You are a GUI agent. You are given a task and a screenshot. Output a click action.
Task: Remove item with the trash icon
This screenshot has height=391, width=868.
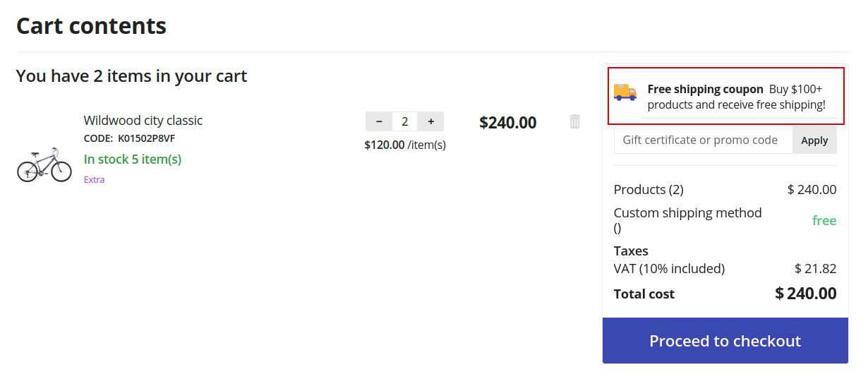(575, 121)
